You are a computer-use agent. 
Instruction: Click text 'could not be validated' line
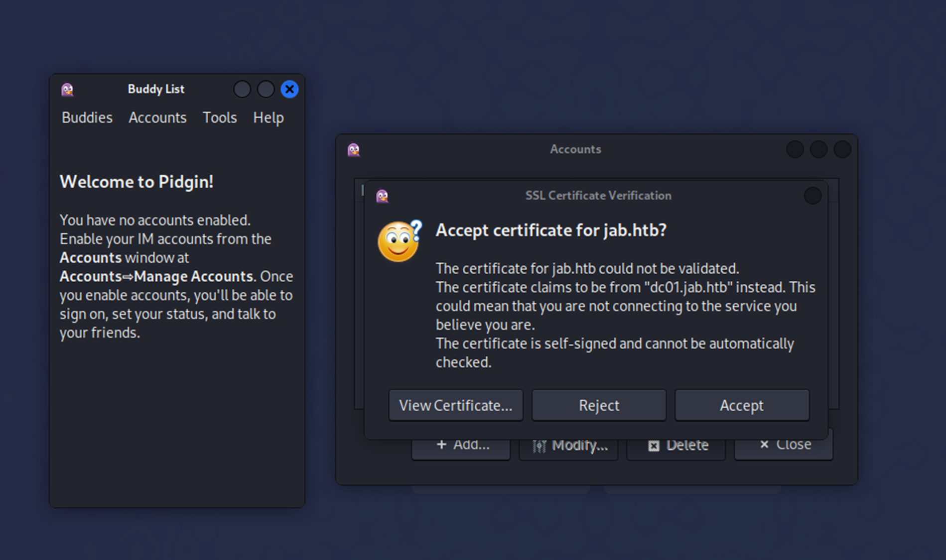(587, 269)
